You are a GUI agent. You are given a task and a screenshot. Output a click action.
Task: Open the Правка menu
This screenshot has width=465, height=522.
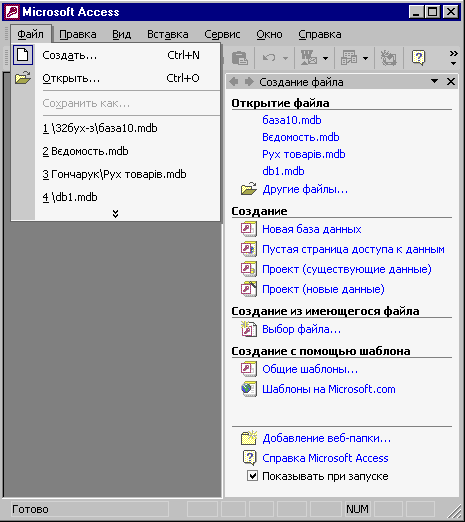coord(78,34)
